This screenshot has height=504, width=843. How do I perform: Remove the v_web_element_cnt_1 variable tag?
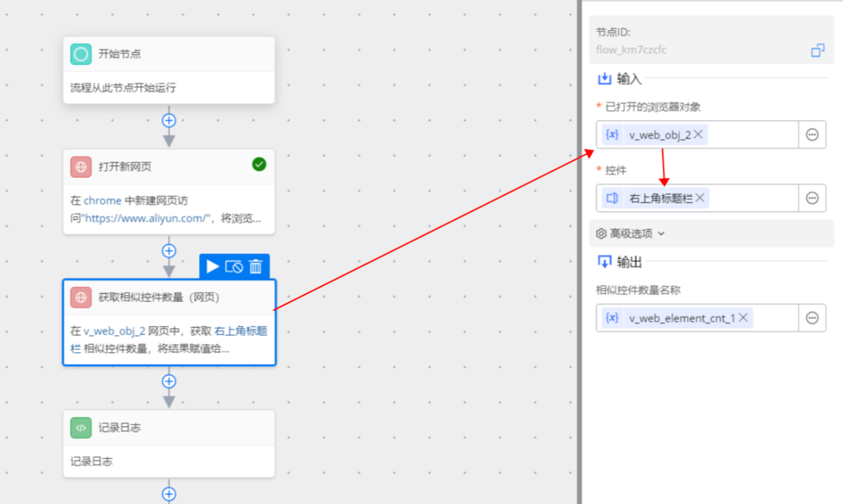pos(743,318)
